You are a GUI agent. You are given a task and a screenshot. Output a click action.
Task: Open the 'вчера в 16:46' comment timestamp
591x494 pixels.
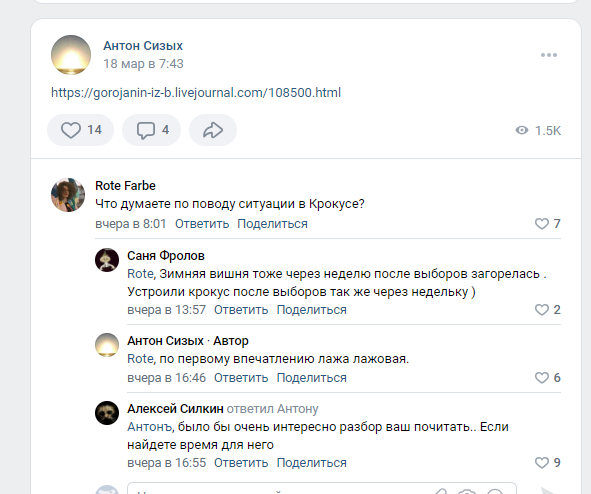pyautogui.click(x=167, y=378)
